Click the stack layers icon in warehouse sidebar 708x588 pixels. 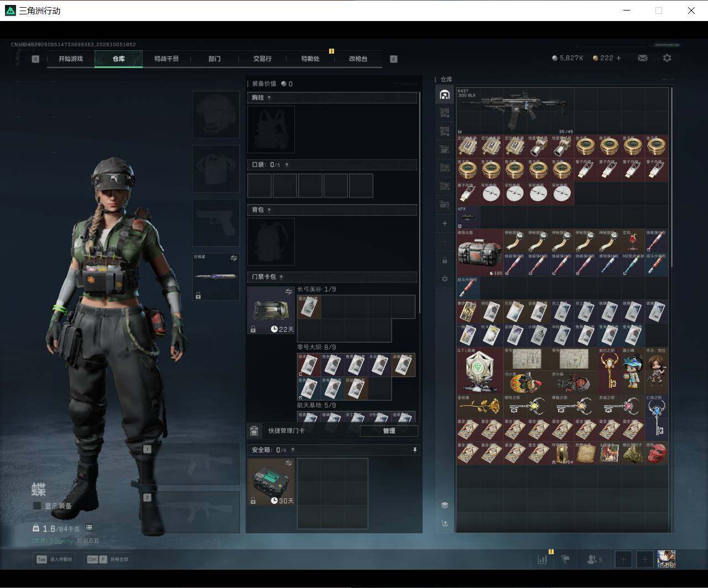pyautogui.click(x=445, y=505)
